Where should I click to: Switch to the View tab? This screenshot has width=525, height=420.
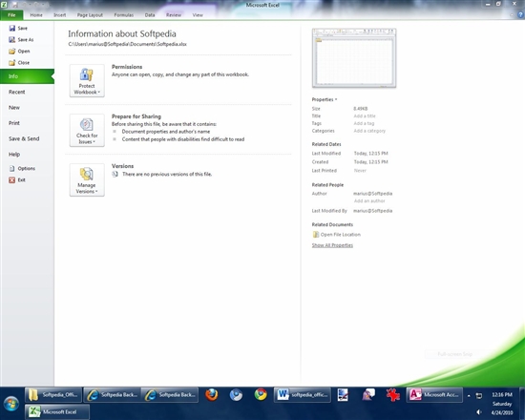tap(198, 15)
